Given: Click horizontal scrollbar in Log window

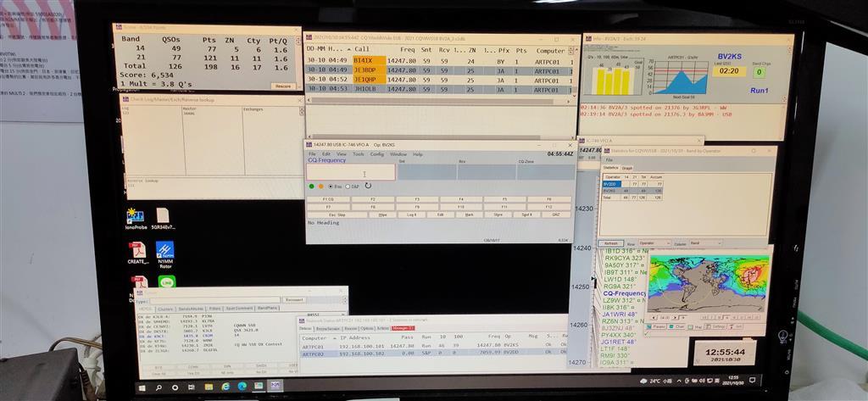Looking at the screenshot, I should click(x=437, y=100).
